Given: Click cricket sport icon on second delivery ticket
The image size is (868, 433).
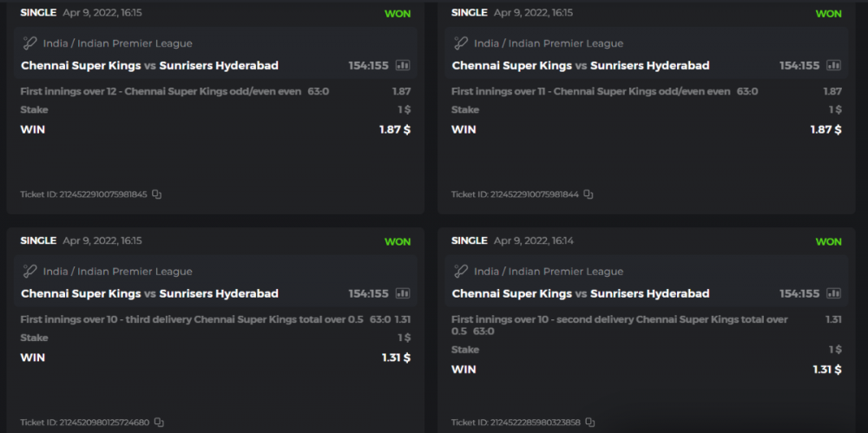Looking at the screenshot, I should (x=461, y=272).
